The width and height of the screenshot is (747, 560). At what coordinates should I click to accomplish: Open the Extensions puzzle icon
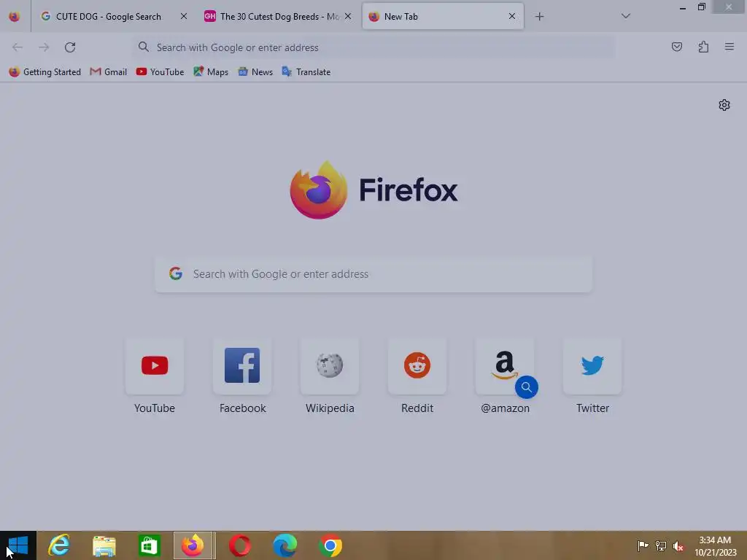[x=703, y=47]
